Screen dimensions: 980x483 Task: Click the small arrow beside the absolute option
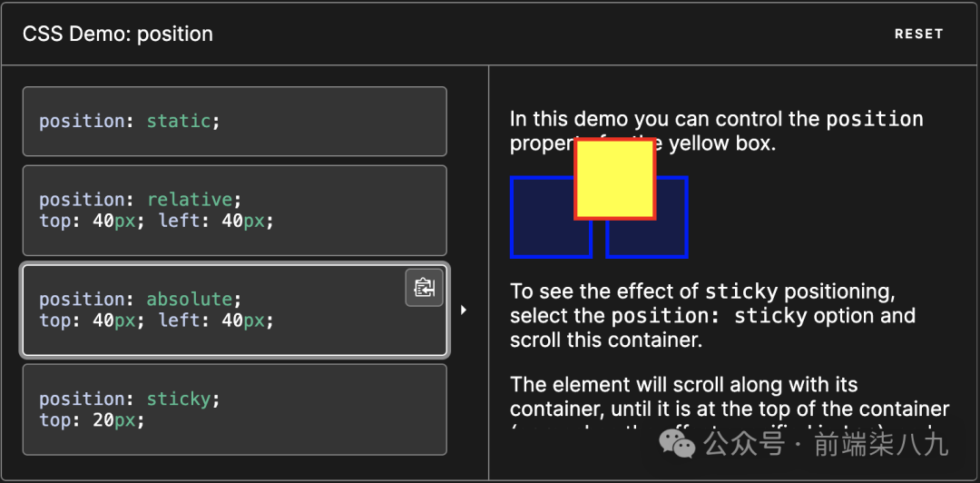463,310
